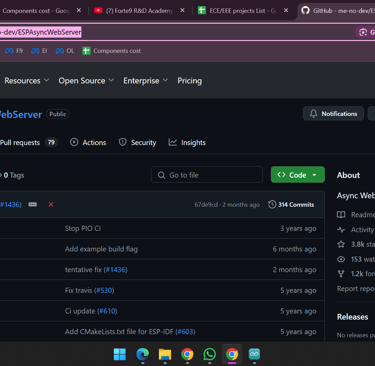Viewport: 375px width, 366px height.
Task: View the 0 Tags link
Action: click(13, 175)
